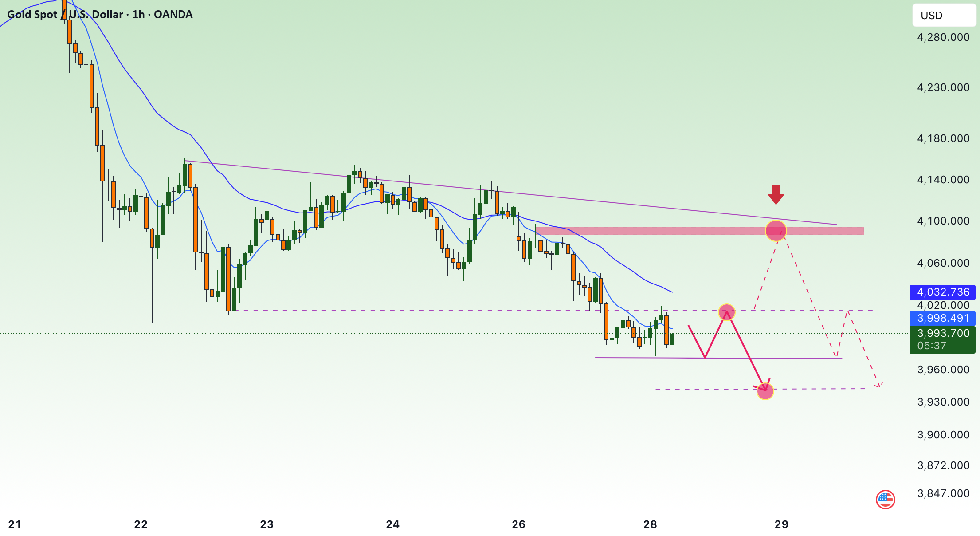Open the USD currency selector

(944, 16)
